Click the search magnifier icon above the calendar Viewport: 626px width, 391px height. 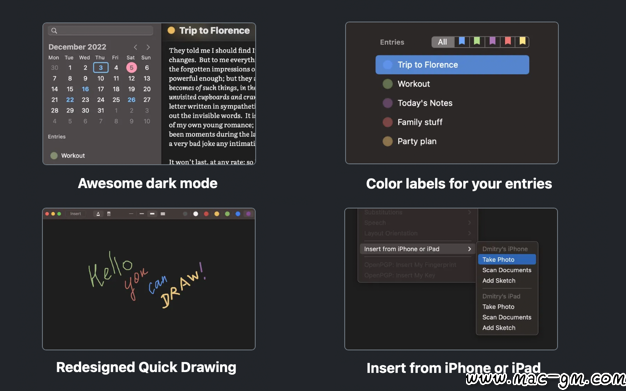[x=54, y=31]
